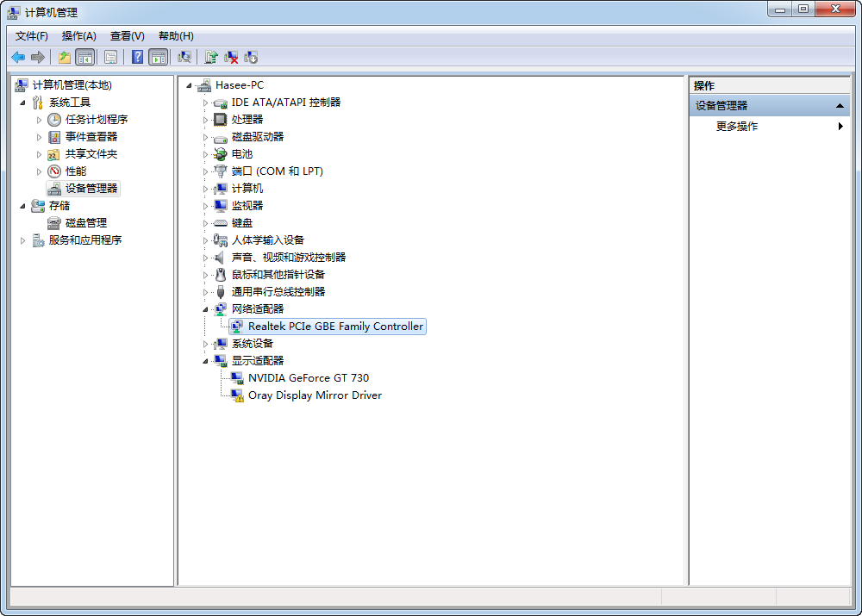
Task: Click Scan for hardware changes icon
Action: 184,58
